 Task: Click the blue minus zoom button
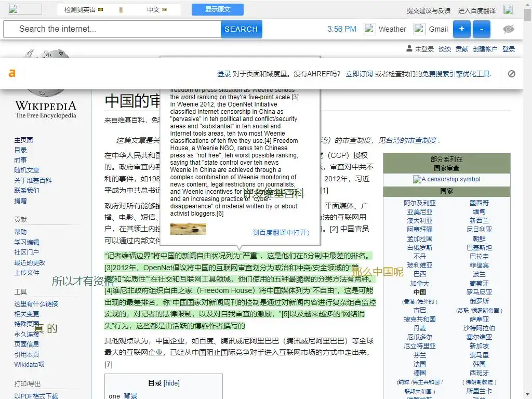pos(482,29)
